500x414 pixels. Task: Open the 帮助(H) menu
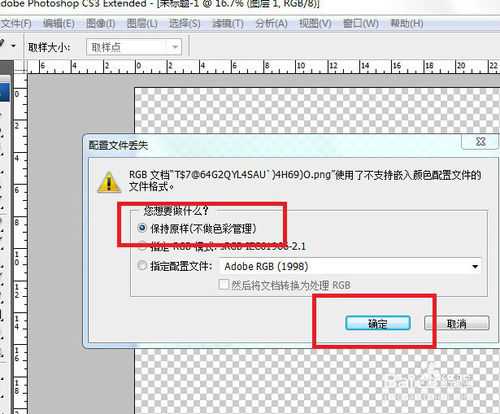pos(407,24)
